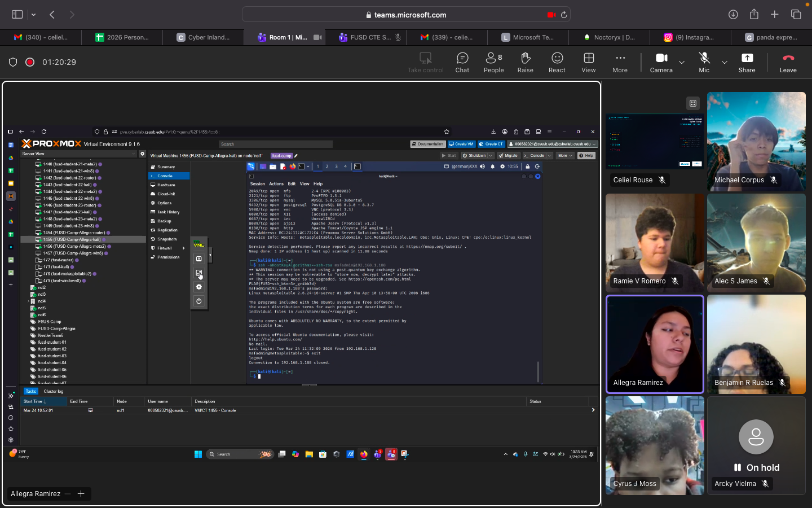
Task: Raise your hand in the meeting
Action: click(525, 62)
